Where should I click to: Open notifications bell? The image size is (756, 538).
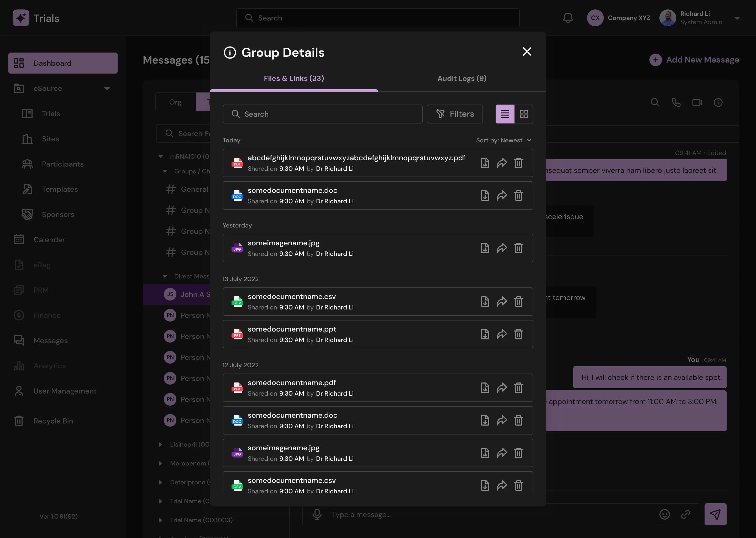[568, 18]
